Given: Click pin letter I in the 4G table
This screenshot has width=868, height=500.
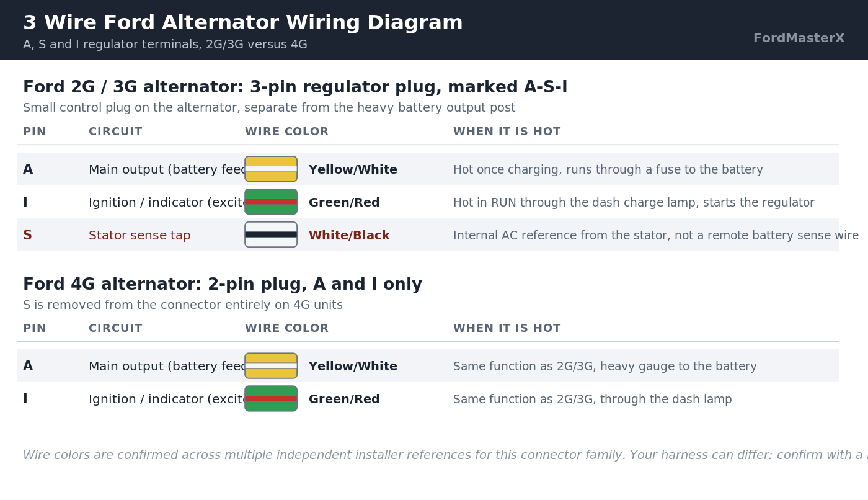Looking at the screenshot, I should pyautogui.click(x=25, y=399).
